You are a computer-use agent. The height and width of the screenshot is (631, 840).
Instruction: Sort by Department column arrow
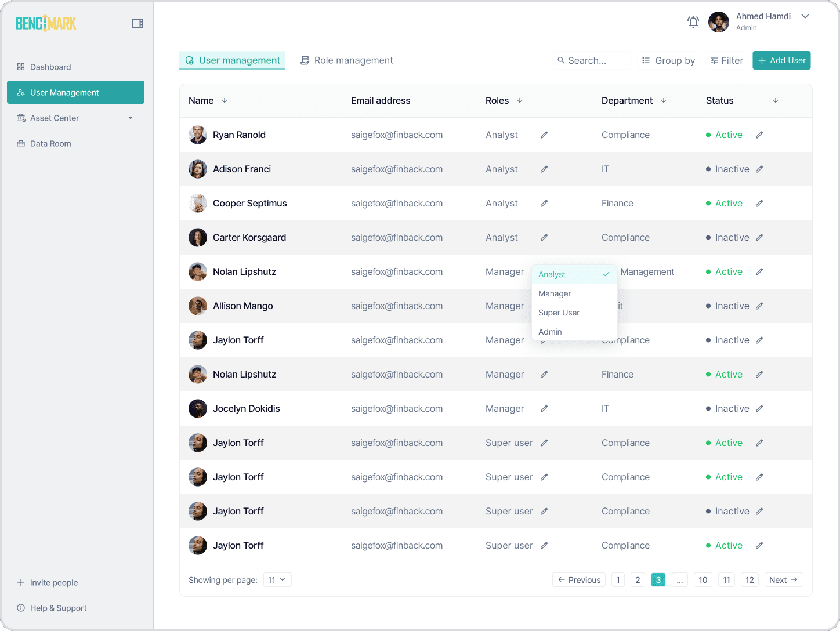(x=664, y=100)
